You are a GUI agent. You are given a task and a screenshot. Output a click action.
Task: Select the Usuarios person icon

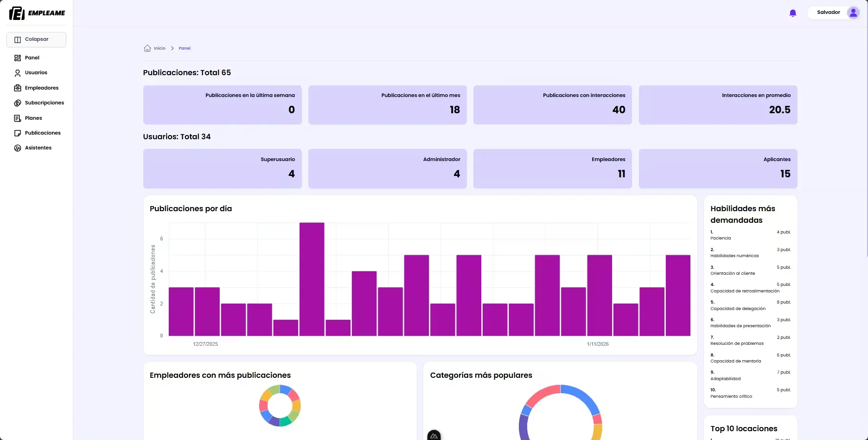click(x=18, y=72)
